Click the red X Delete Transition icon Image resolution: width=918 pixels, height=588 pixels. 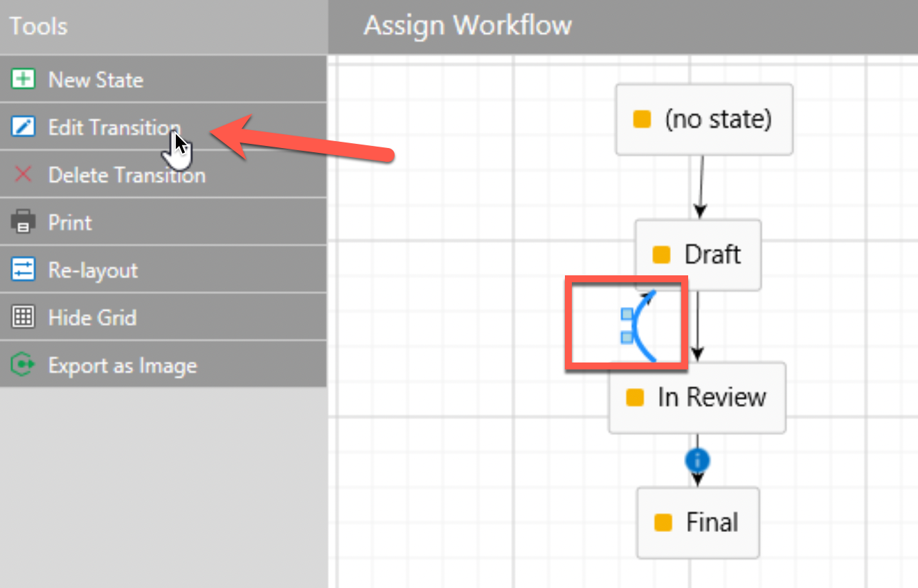coord(24,174)
